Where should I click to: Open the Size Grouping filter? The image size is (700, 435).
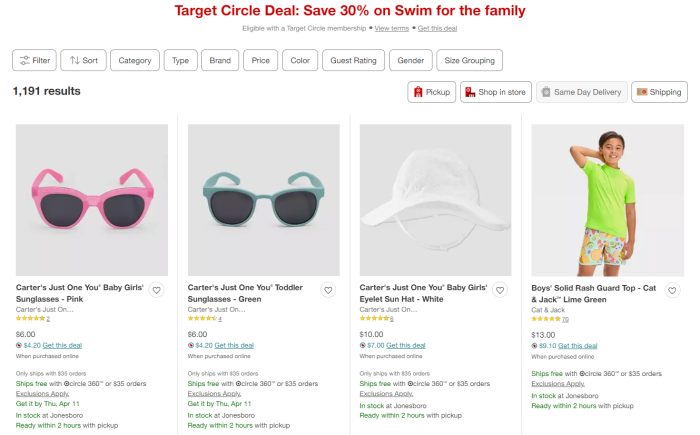pyautogui.click(x=469, y=60)
